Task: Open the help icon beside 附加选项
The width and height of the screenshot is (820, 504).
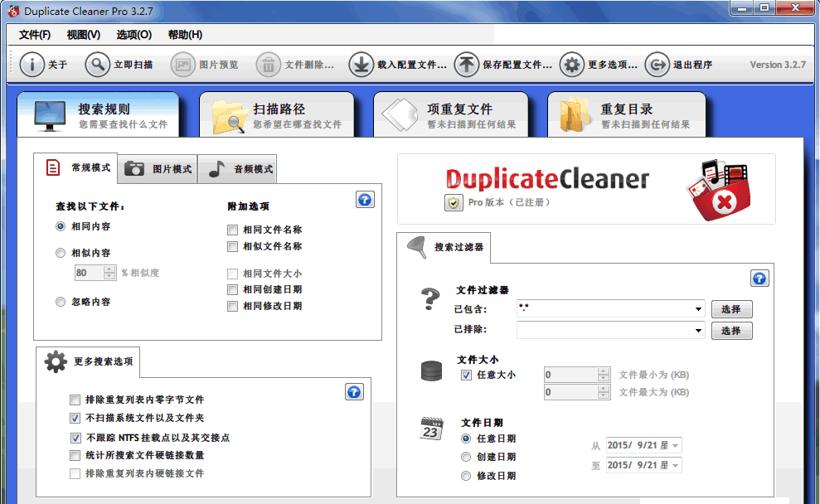Action: 365,199
